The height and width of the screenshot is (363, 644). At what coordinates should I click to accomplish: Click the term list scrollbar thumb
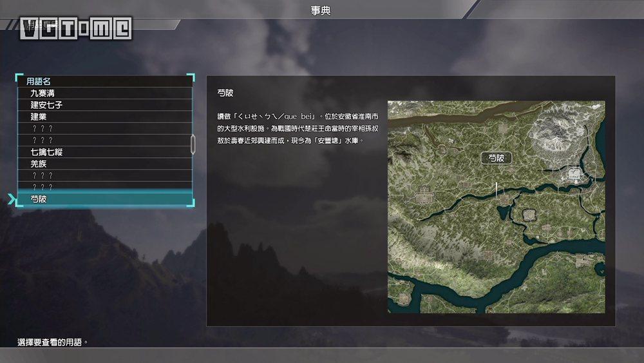(x=193, y=144)
